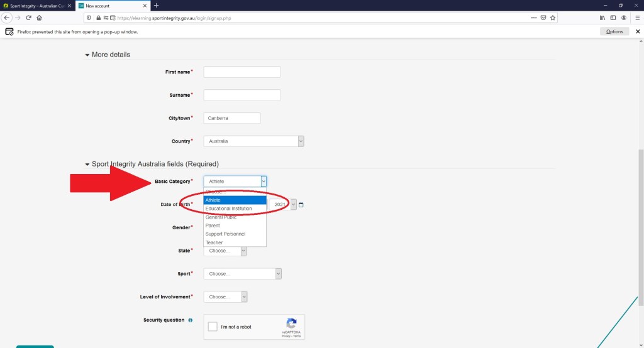The image size is (644, 348).
Task: Check the "I'm not a robot" checkbox
Action: tap(213, 327)
